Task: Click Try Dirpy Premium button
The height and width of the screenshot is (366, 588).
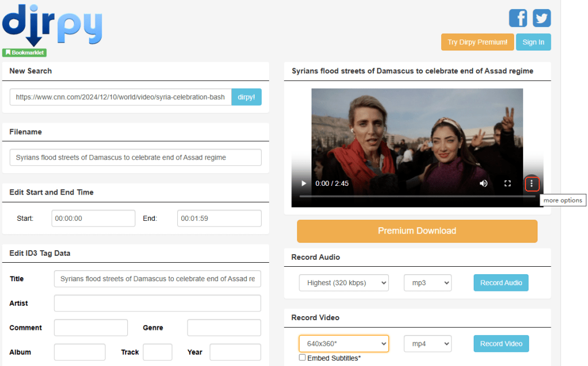Action: pos(477,42)
